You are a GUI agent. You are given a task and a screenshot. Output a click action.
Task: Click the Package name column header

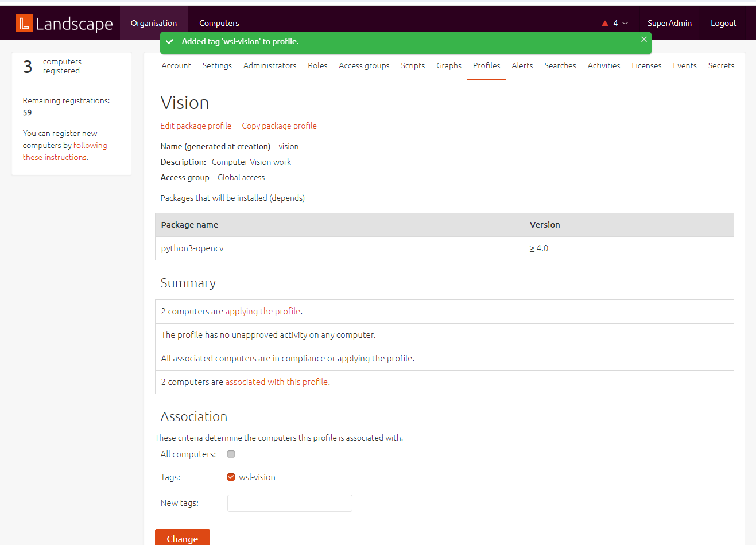tap(339, 225)
